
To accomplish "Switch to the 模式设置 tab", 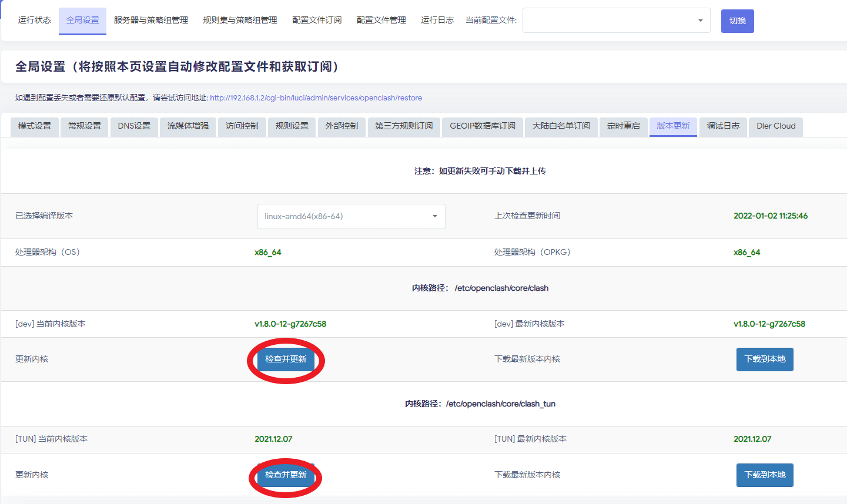I will (x=34, y=126).
